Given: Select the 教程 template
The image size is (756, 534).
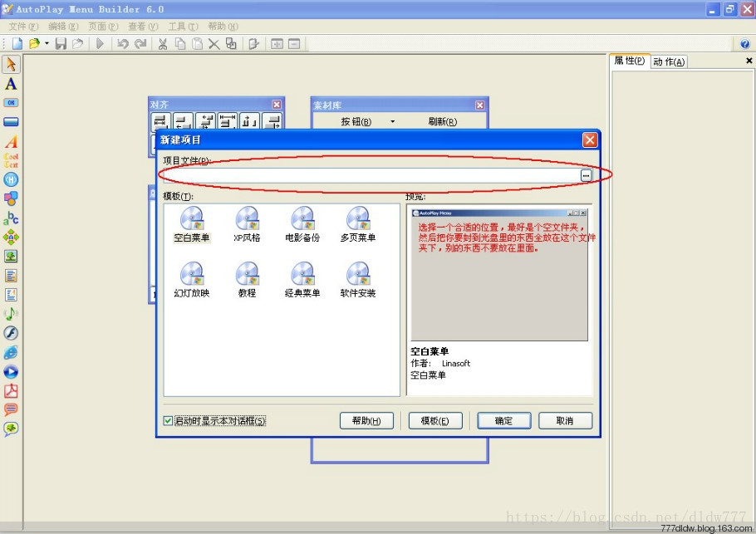Looking at the screenshot, I should point(247,280).
